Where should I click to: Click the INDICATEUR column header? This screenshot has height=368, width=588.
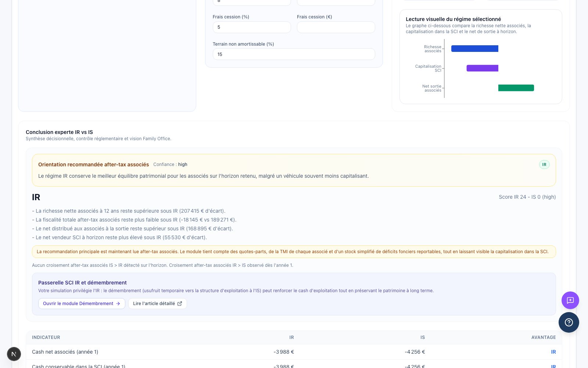click(x=46, y=337)
